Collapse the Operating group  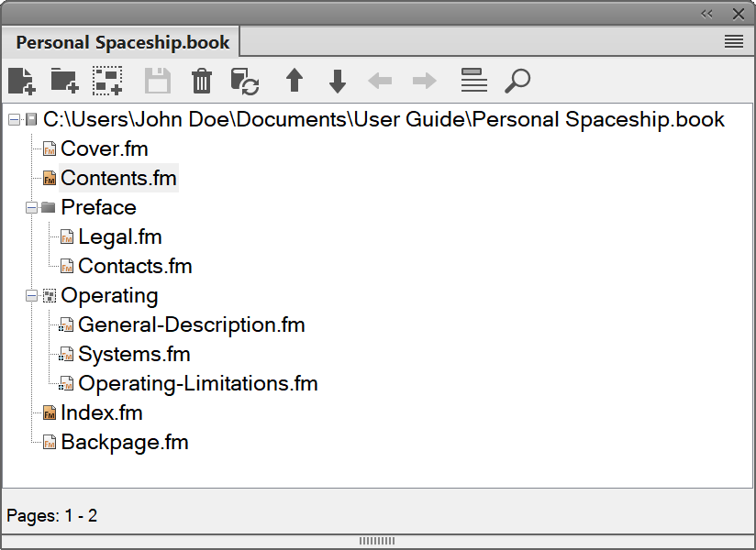pyautogui.click(x=30, y=295)
